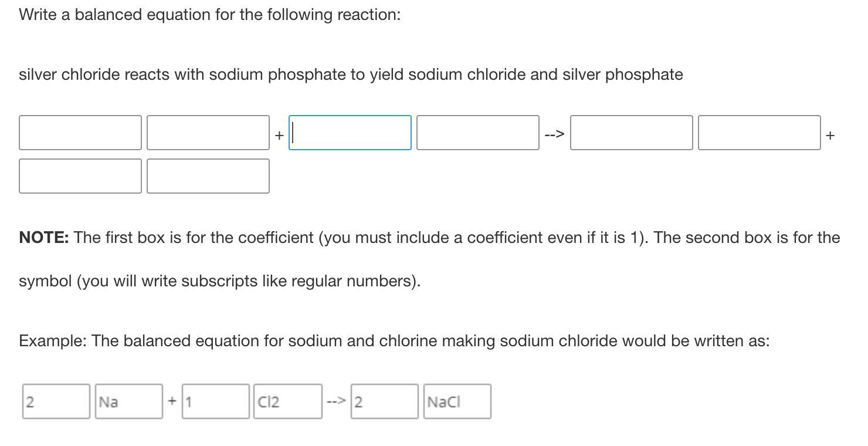This screenshot has height=446, width=868.
Task: Click the 'Example:' explanation line
Action: point(394,341)
